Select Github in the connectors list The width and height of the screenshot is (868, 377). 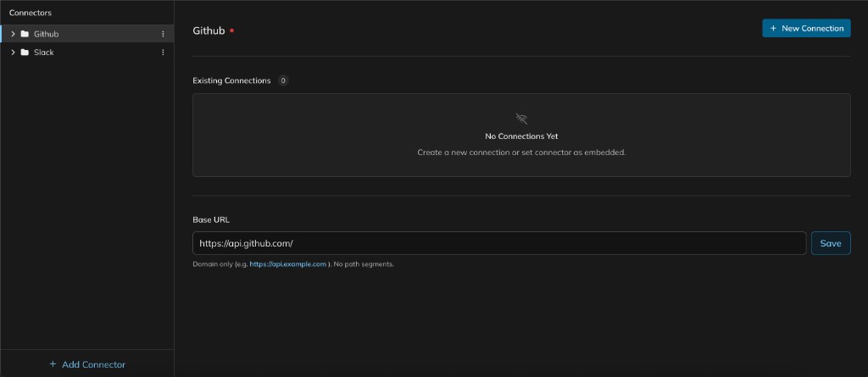tap(87, 34)
